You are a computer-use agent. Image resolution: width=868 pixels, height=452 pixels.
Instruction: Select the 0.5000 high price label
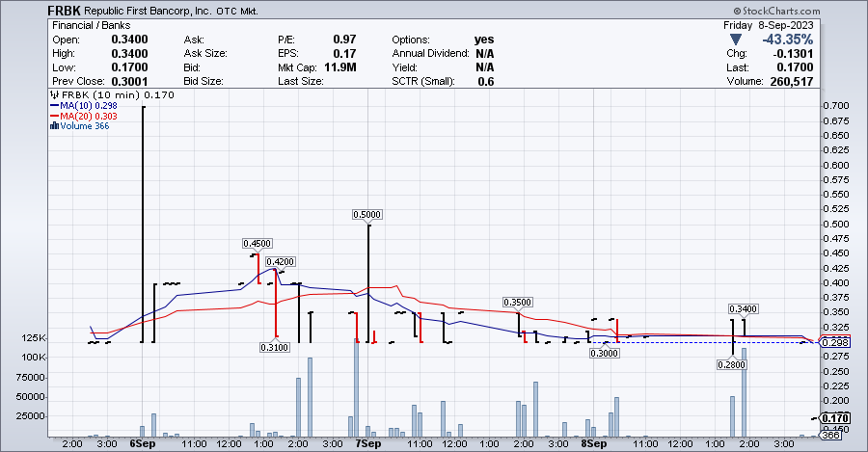366,215
